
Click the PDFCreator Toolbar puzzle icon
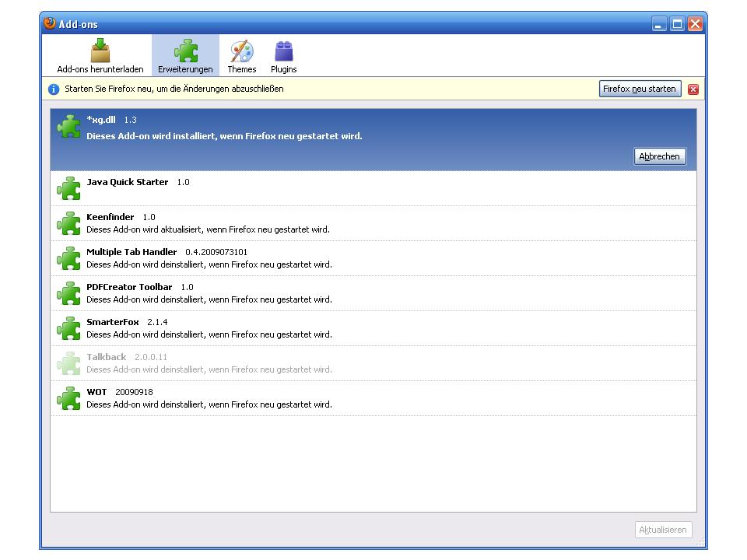[x=68, y=293]
